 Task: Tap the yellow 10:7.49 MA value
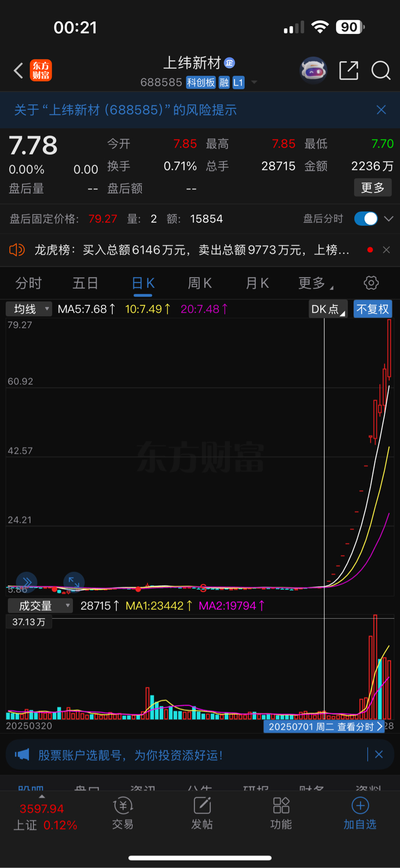148,309
